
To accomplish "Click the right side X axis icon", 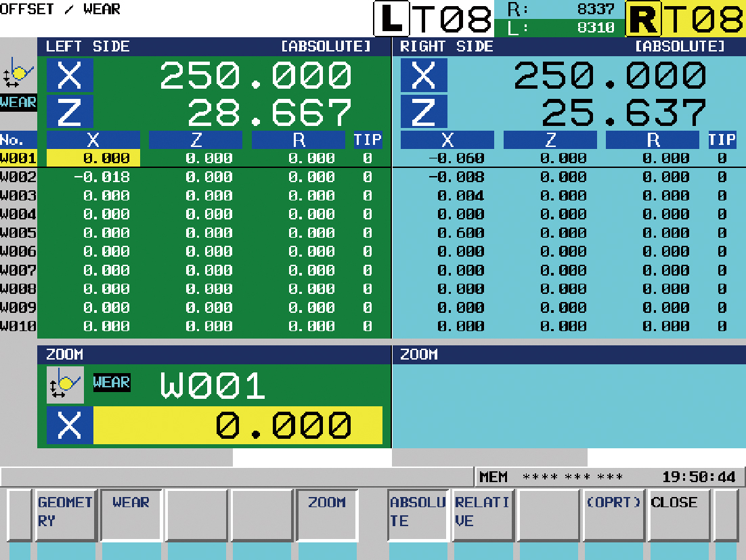I will [x=423, y=75].
